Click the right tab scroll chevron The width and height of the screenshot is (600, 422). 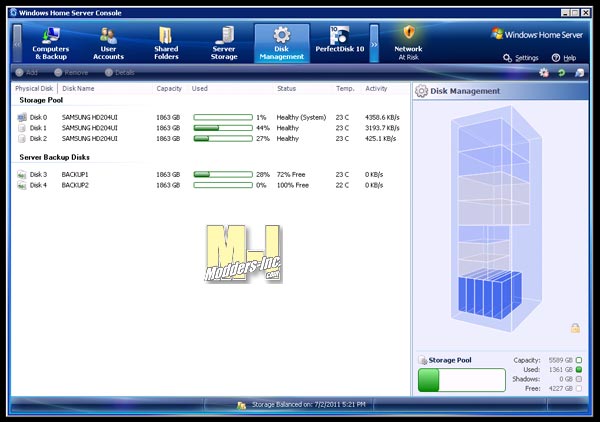pyautogui.click(x=374, y=43)
